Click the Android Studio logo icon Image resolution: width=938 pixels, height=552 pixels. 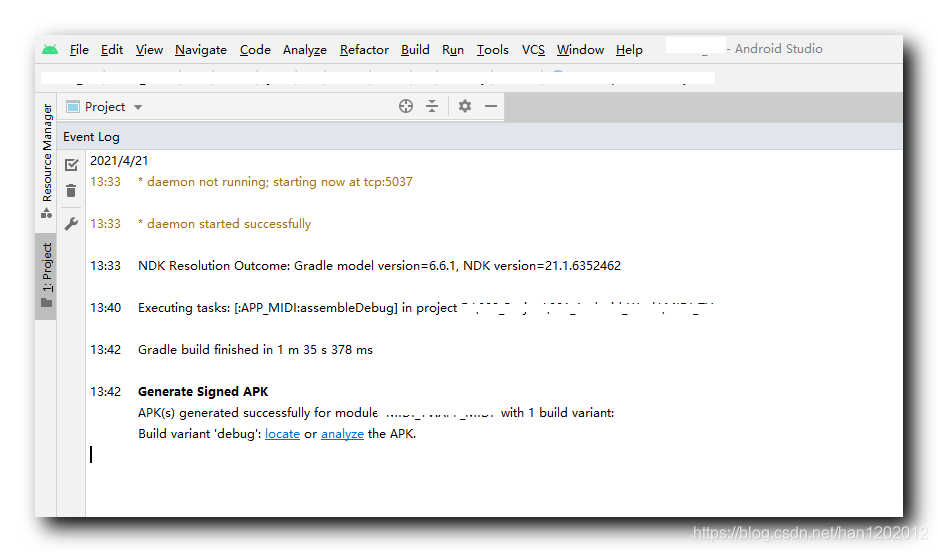50,49
